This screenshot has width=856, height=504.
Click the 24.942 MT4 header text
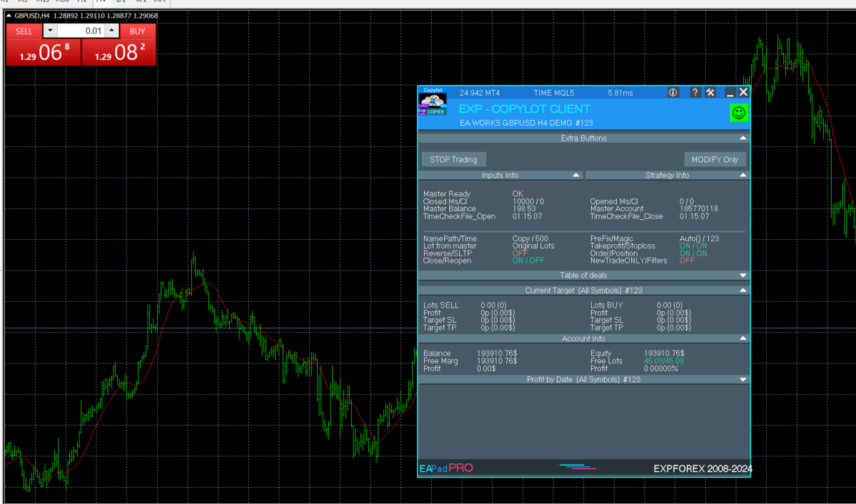pos(479,93)
